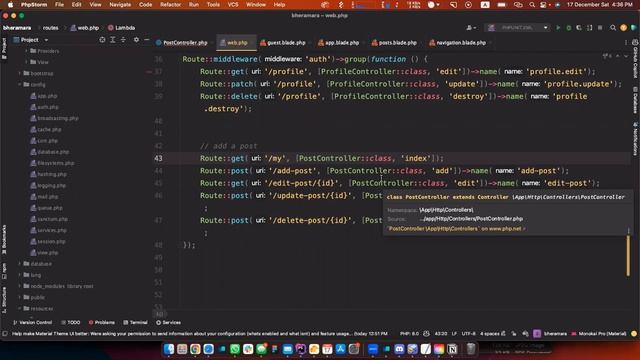Click the Lambda breadcrumb item
640x360 pixels.
122,28
